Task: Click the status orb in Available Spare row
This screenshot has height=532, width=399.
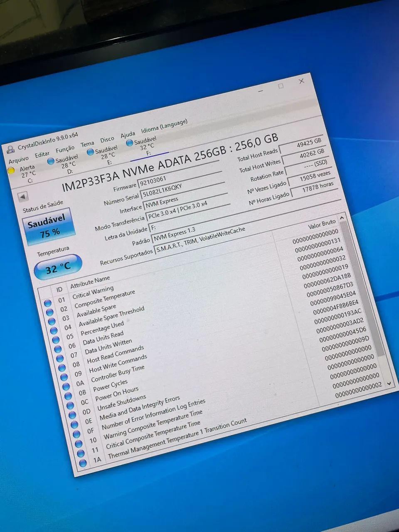Action: pyautogui.click(x=52, y=321)
